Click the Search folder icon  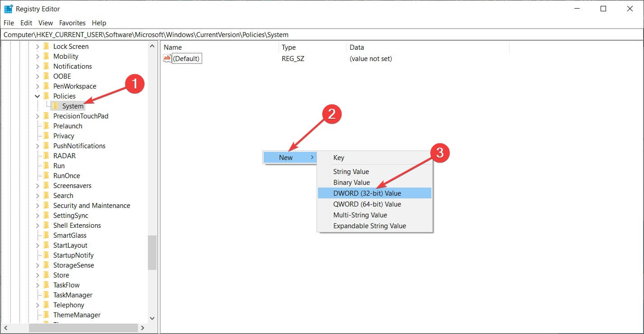coord(46,195)
